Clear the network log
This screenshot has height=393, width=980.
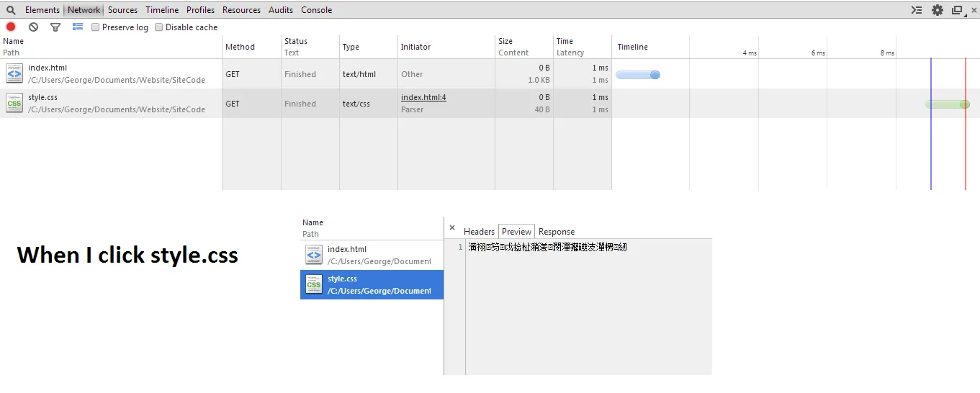pos(33,27)
